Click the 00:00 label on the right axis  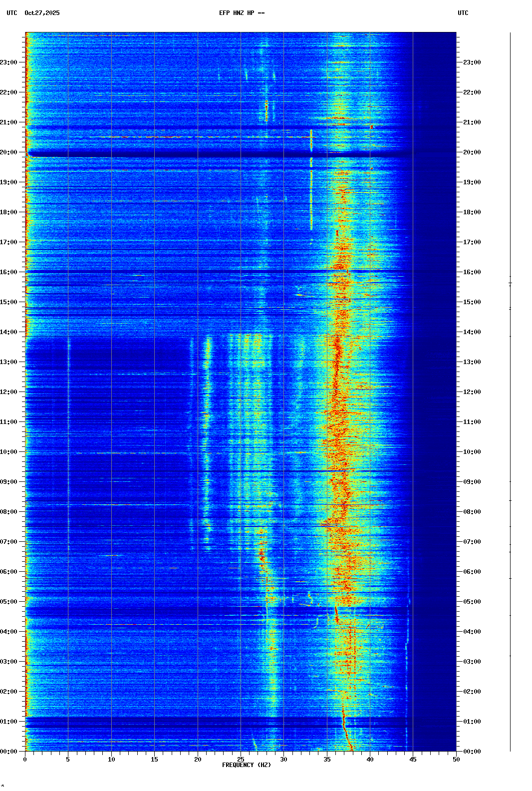tap(472, 752)
